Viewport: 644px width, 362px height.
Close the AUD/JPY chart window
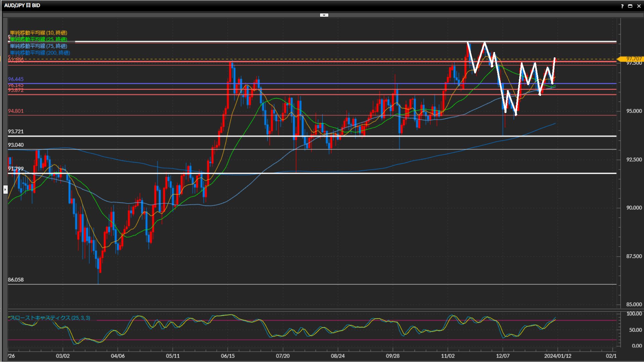coord(639,6)
